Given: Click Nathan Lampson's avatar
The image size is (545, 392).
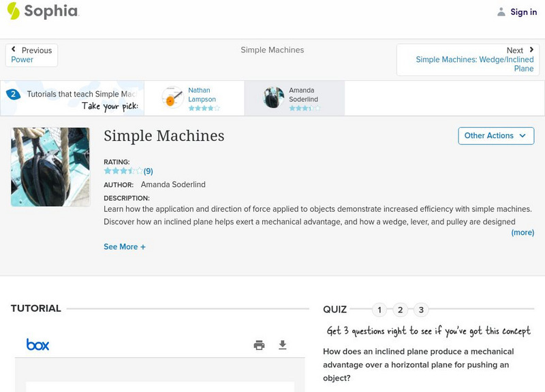Looking at the screenshot, I should click(x=173, y=98).
